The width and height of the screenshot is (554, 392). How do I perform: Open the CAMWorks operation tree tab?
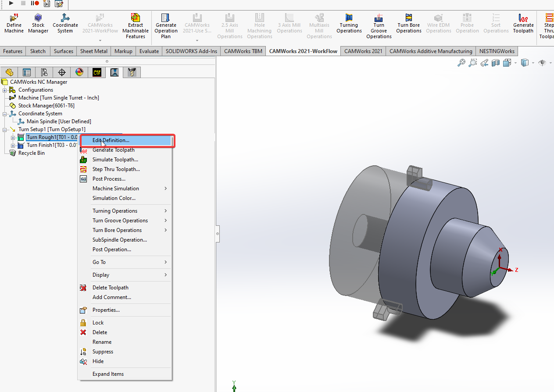[x=114, y=72]
